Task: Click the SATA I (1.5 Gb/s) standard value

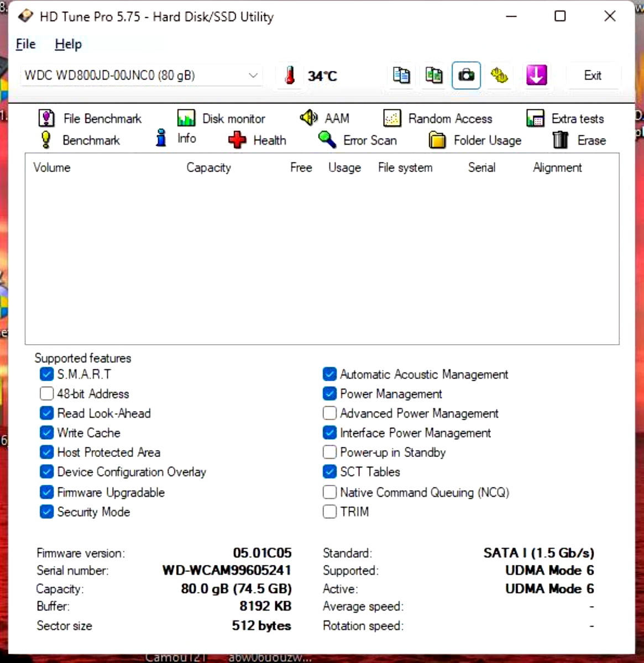Action: 539,553
